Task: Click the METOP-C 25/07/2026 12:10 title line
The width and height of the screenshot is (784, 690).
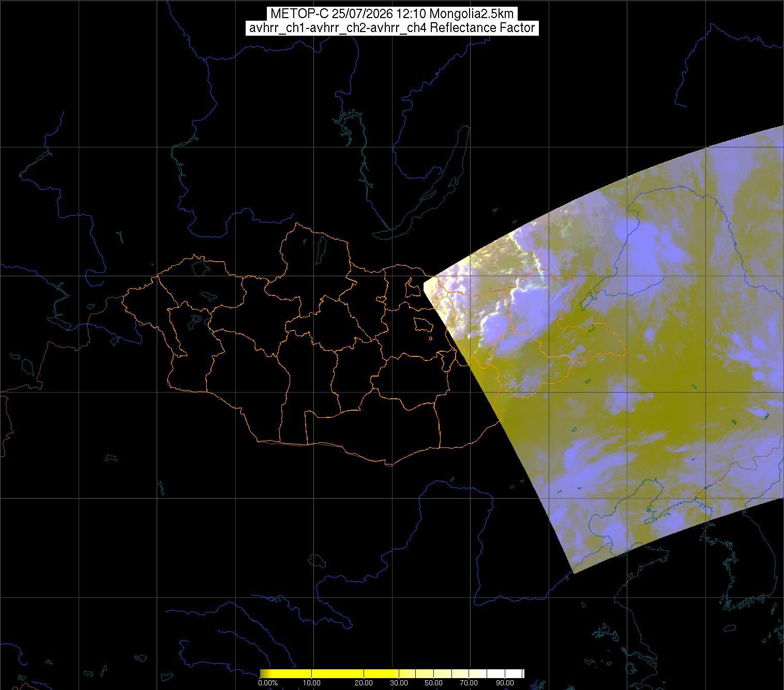Action: [392, 14]
